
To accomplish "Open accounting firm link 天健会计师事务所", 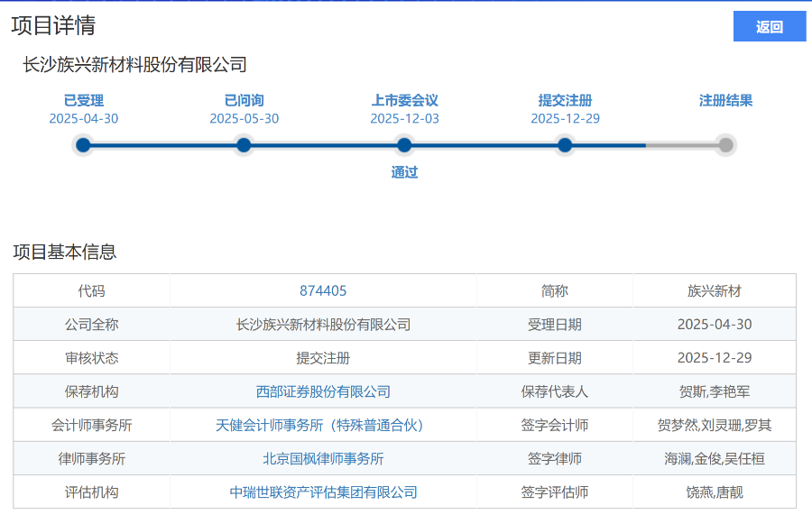I will [323, 424].
